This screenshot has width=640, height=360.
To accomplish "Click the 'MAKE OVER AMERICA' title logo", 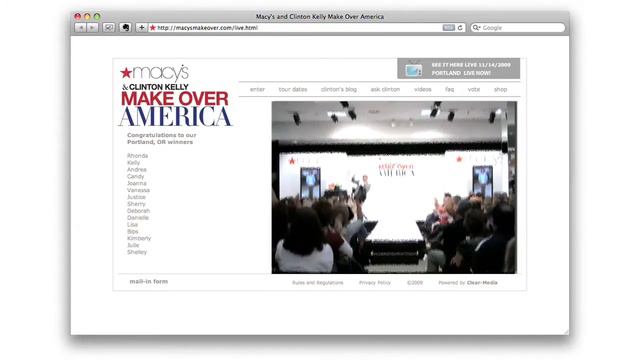I will (x=176, y=109).
